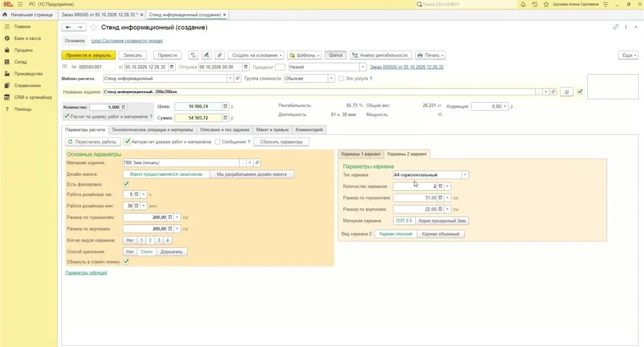
Task: Expand Создать на основании menu
Action: point(256,55)
